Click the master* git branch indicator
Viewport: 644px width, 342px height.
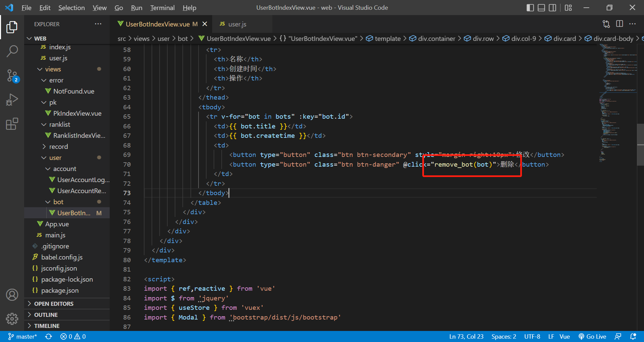(x=23, y=336)
